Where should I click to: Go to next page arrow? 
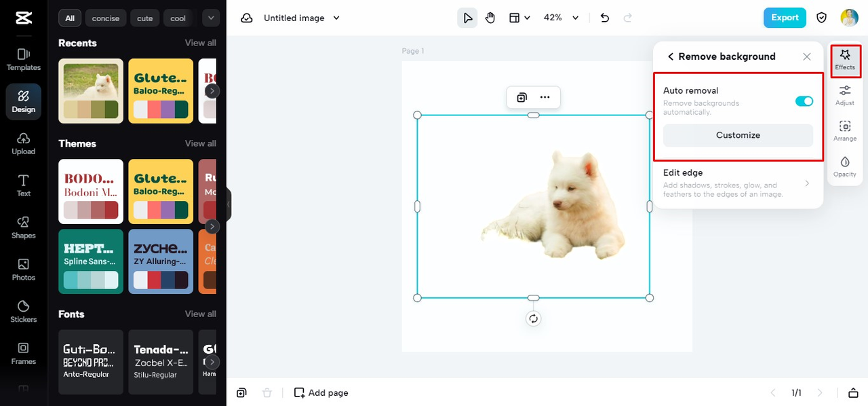click(820, 392)
